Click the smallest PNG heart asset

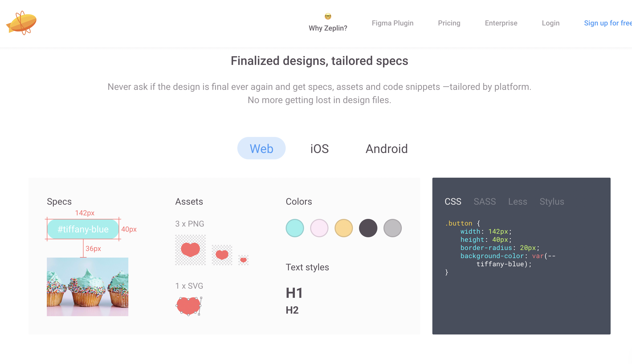[243, 260]
